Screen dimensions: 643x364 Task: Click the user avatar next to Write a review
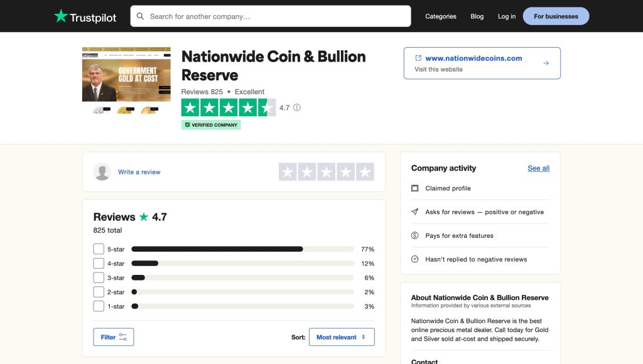pyautogui.click(x=102, y=172)
